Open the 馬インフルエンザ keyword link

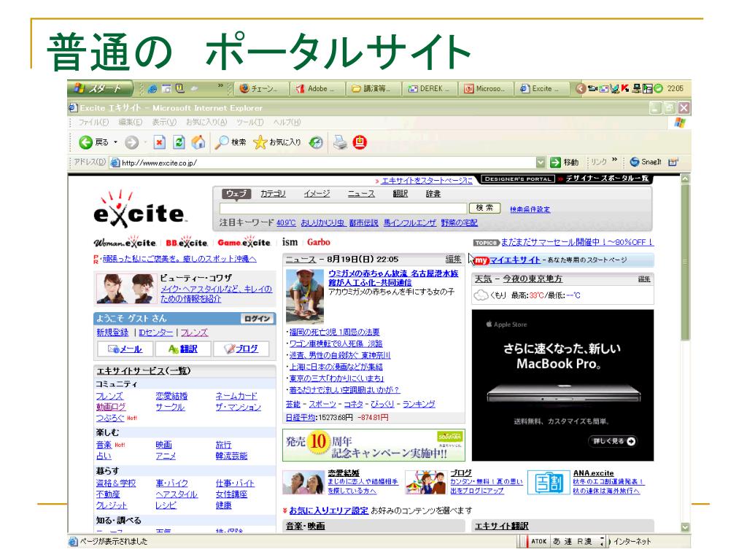coord(410,223)
